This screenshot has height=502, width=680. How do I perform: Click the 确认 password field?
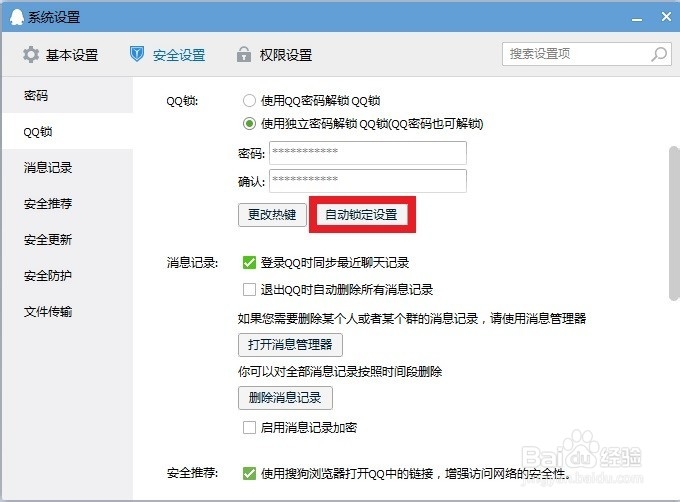[368, 181]
